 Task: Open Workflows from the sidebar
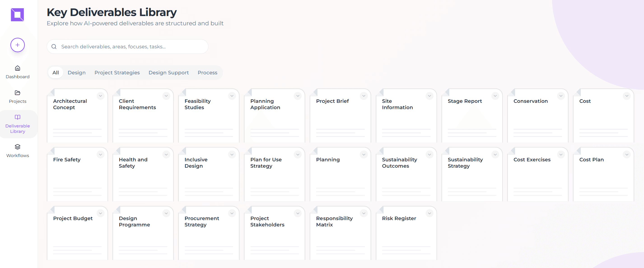(x=18, y=151)
